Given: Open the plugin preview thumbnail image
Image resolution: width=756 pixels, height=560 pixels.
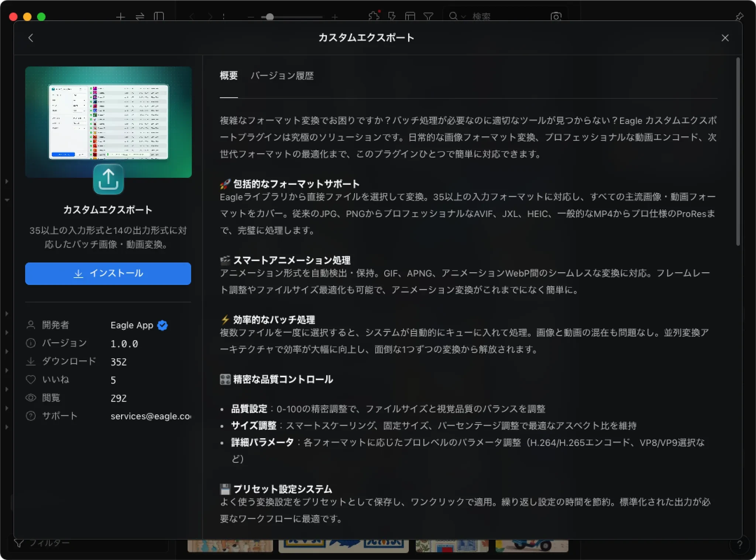Looking at the screenshot, I should (x=108, y=122).
